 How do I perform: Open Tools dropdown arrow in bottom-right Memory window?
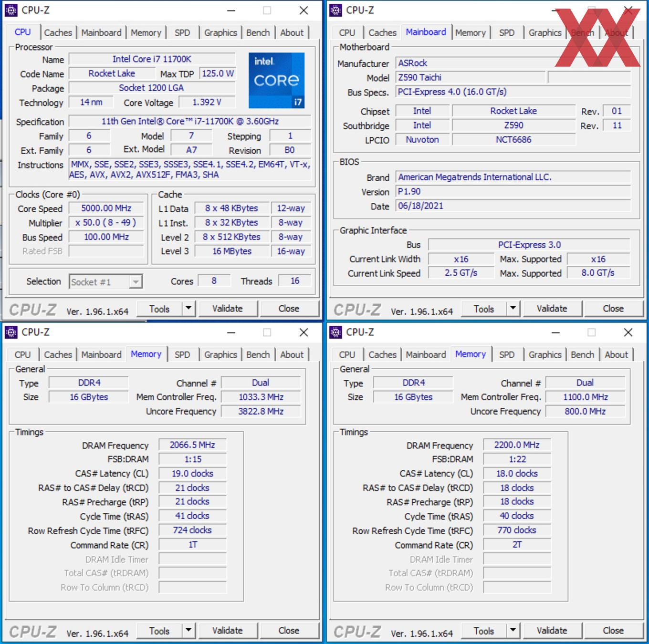point(513,631)
